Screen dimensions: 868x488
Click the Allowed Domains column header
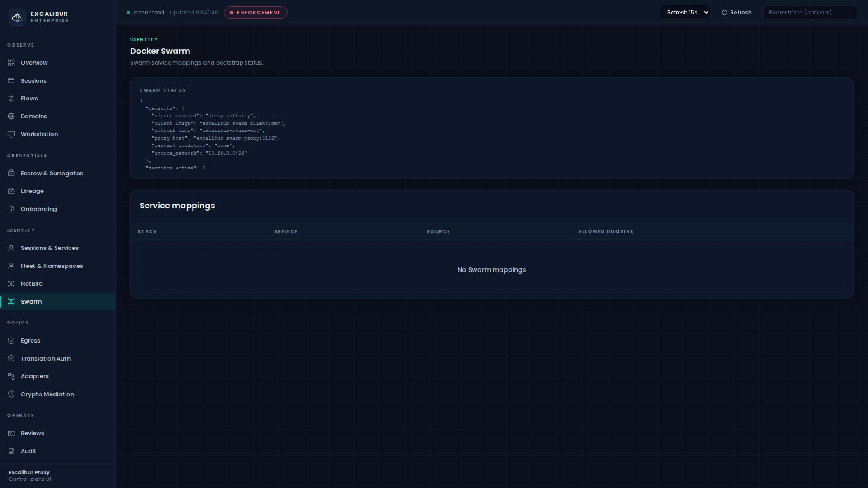[605, 232]
